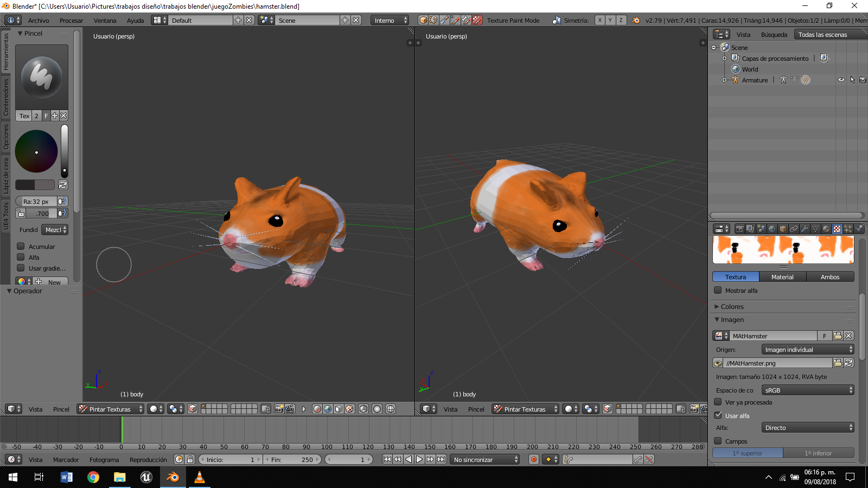Screen dimensions: 868x488
Task: Click the brush color wheel picker
Action: tap(36, 151)
